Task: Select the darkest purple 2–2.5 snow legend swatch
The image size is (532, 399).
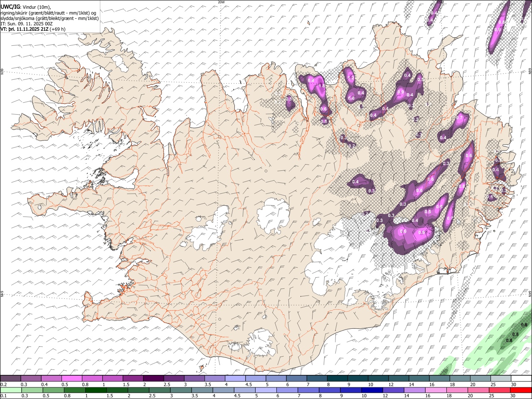Action: click(153, 378)
